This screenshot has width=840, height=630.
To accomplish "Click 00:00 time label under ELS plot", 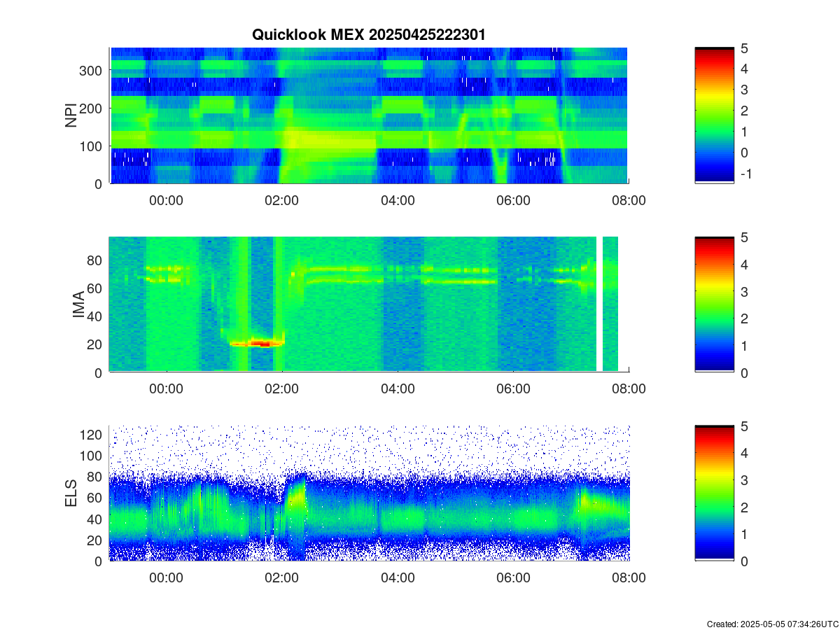I will [x=167, y=578].
